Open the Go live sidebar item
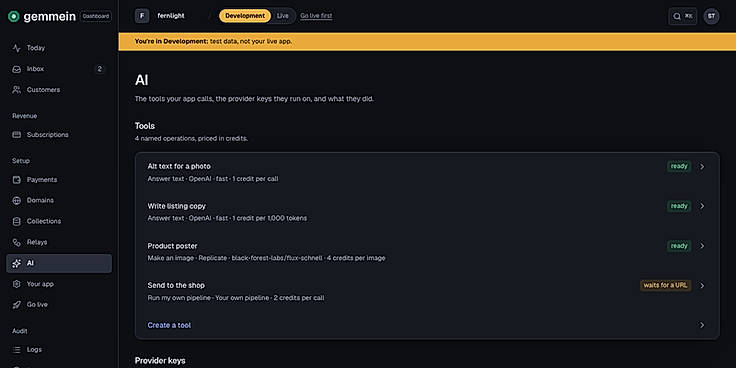The width and height of the screenshot is (736, 368). (x=59, y=305)
